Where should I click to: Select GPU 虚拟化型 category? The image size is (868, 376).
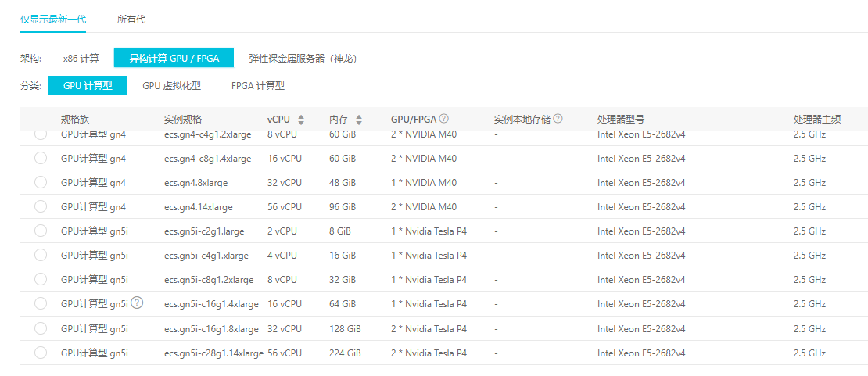171,85
